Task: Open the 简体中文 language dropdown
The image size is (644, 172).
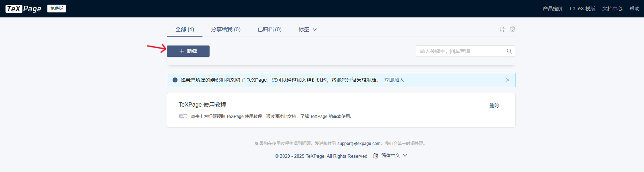Action: [394, 156]
